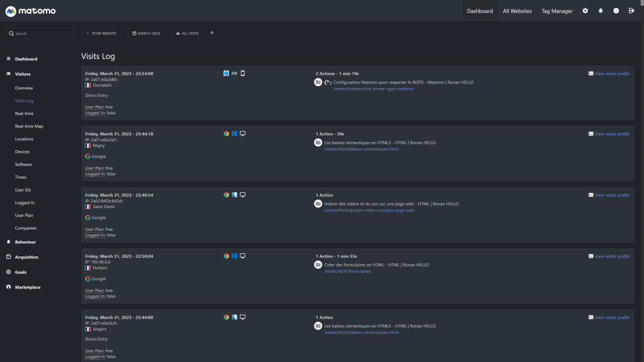Screen dimensions: 644x362
Task: Open the settings gear in the top bar
Action: click(x=586, y=11)
